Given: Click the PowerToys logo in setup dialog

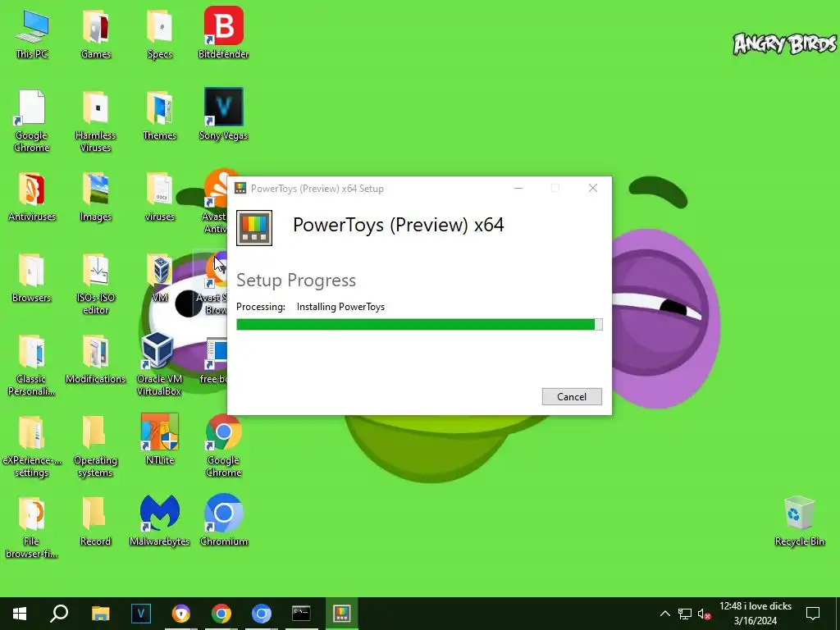Looking at the screenshot, I should click(254, 228).
